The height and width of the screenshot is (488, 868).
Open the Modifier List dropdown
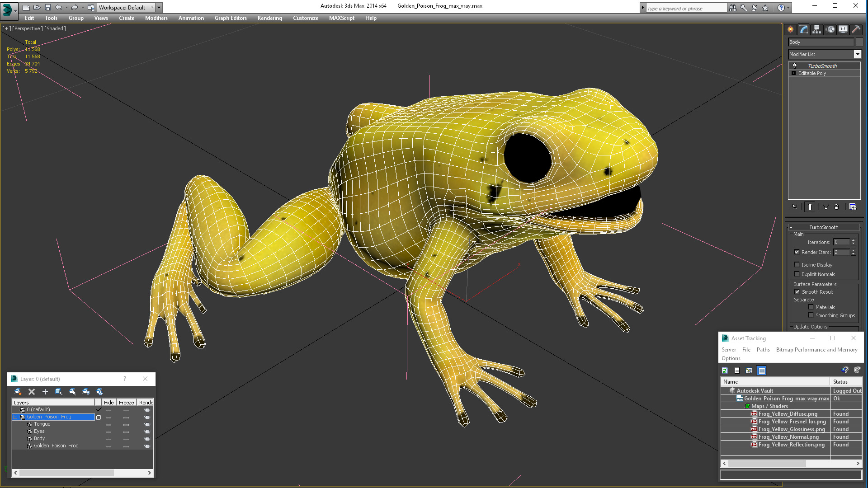coord(857,54)
